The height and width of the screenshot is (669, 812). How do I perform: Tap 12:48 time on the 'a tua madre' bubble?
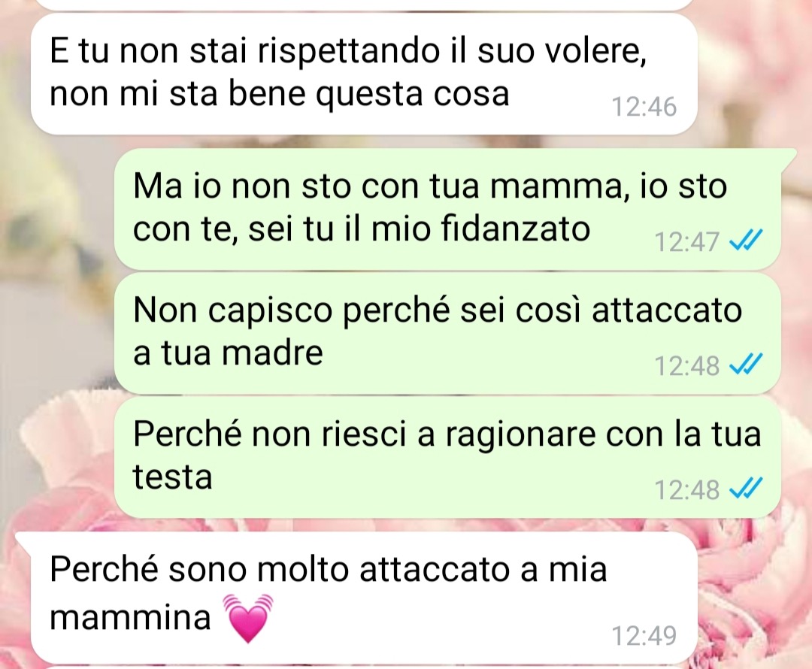pos(686,365)
